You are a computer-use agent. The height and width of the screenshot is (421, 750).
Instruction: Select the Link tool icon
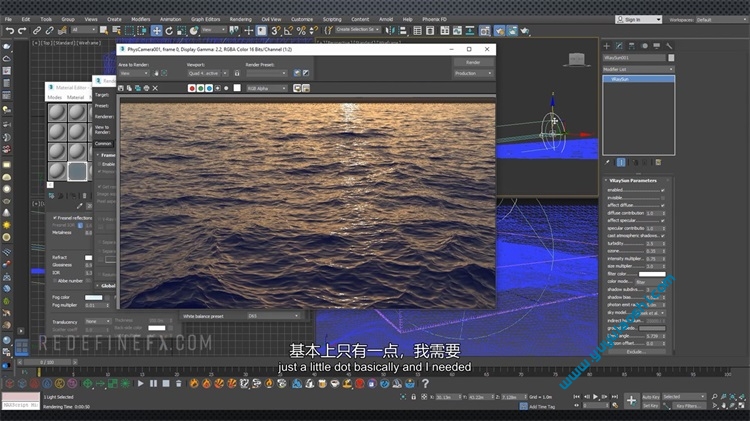(37, 31)
